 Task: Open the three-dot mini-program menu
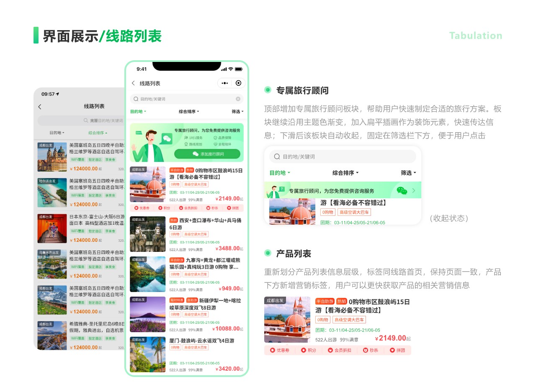coord(225,83)
